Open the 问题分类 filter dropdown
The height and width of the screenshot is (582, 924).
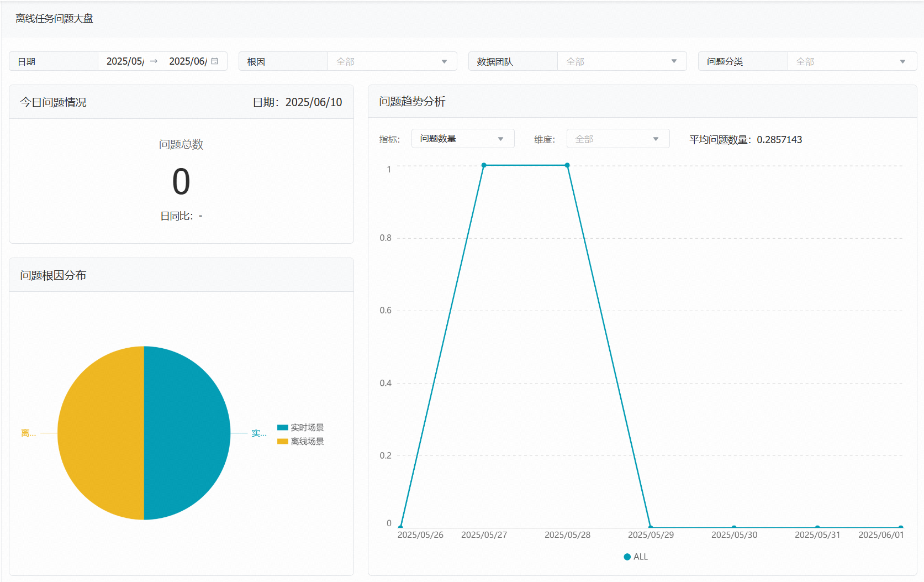tap(851, 61)
